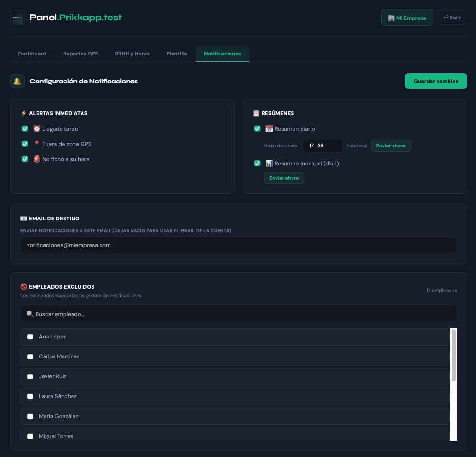Click the siren icon next to No fichó
Image resolution: width=476 pixels, height=457 pixels.
point(37,159)
